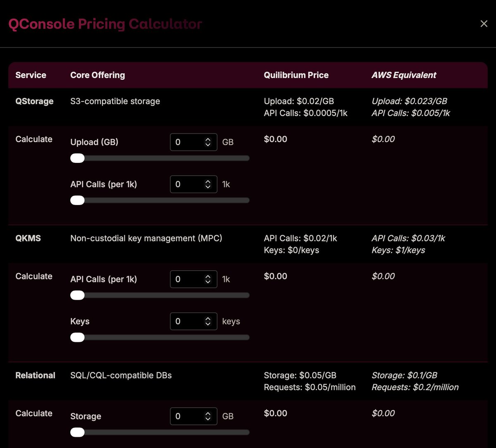Click the Relational Quilibrium total $0.00
Viewport: 496px width, 448px height.
click(x=275, y=413)
